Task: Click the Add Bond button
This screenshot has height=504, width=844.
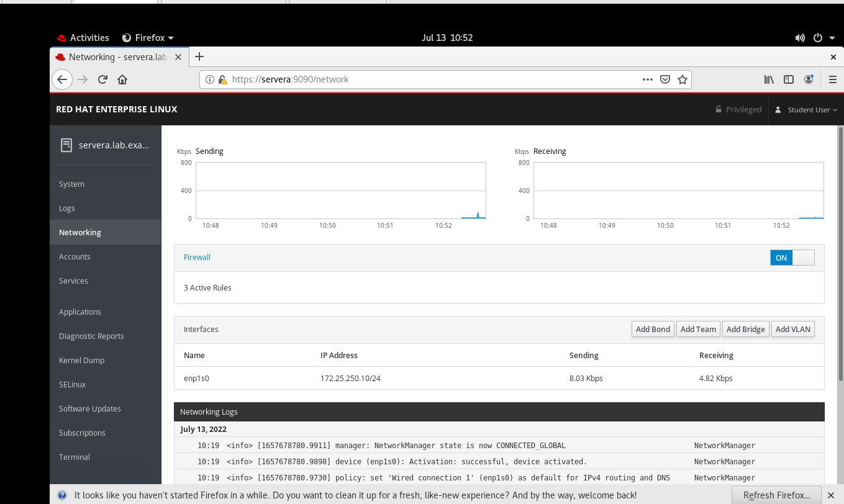Action: pyautogui.click(x=653, y=330)
